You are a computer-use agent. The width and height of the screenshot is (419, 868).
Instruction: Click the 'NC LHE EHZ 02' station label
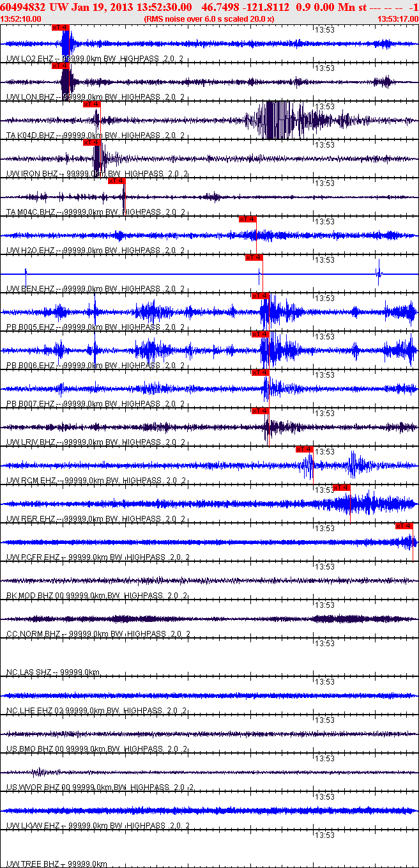(36, 711)
